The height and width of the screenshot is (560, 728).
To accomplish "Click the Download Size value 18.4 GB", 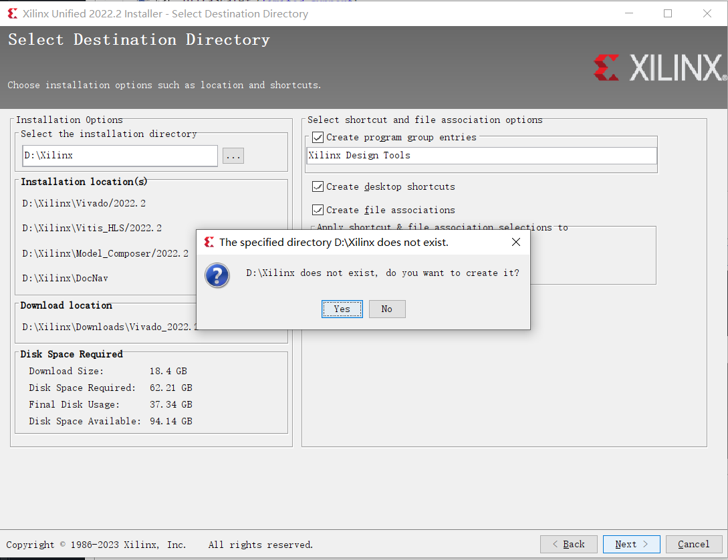I will tap(168, 371).
